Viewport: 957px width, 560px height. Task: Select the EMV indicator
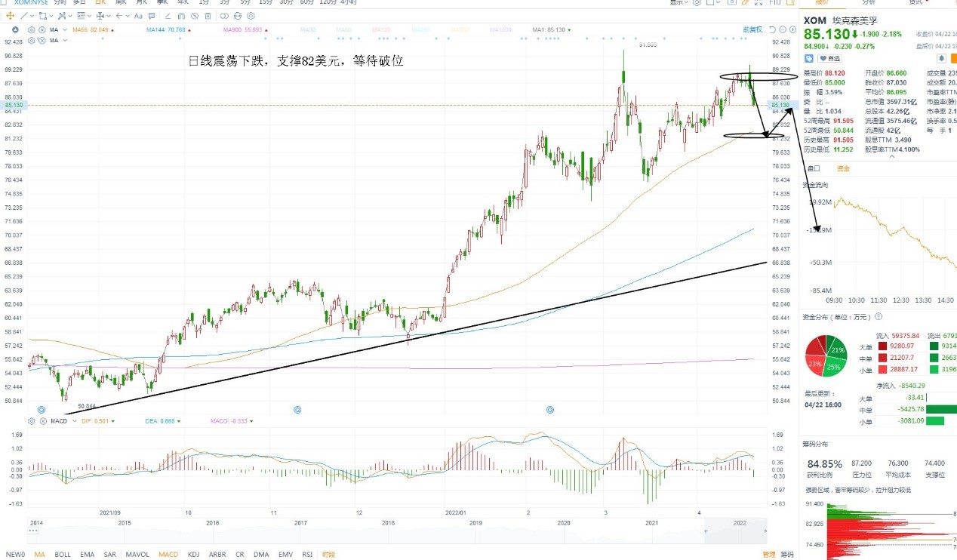coord(285,554)
